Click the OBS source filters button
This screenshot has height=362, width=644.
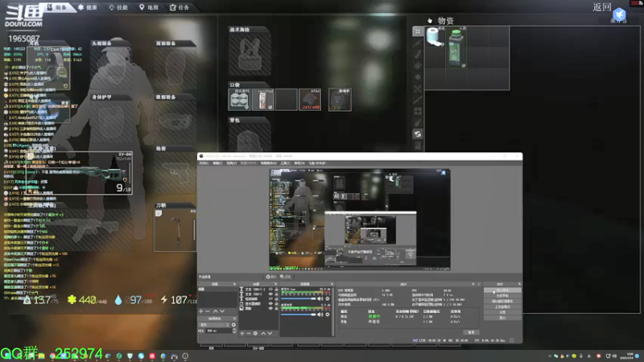tap(286, 277)
